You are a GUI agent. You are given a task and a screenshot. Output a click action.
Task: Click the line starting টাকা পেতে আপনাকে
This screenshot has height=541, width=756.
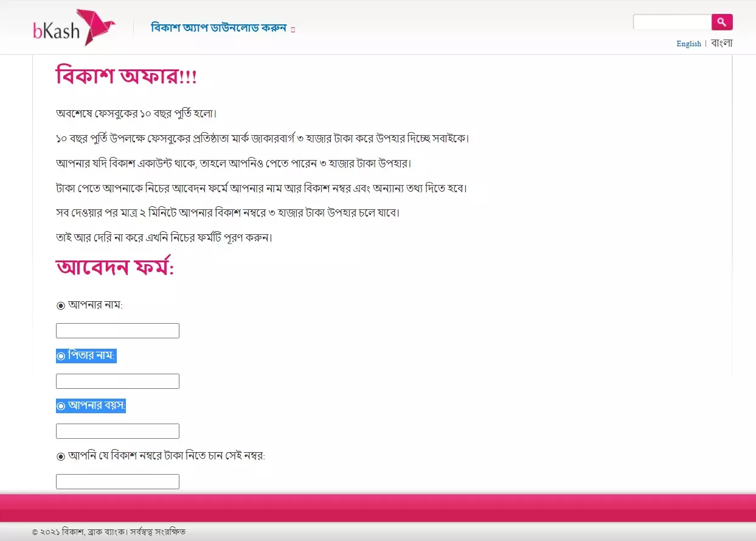(262, 189)
